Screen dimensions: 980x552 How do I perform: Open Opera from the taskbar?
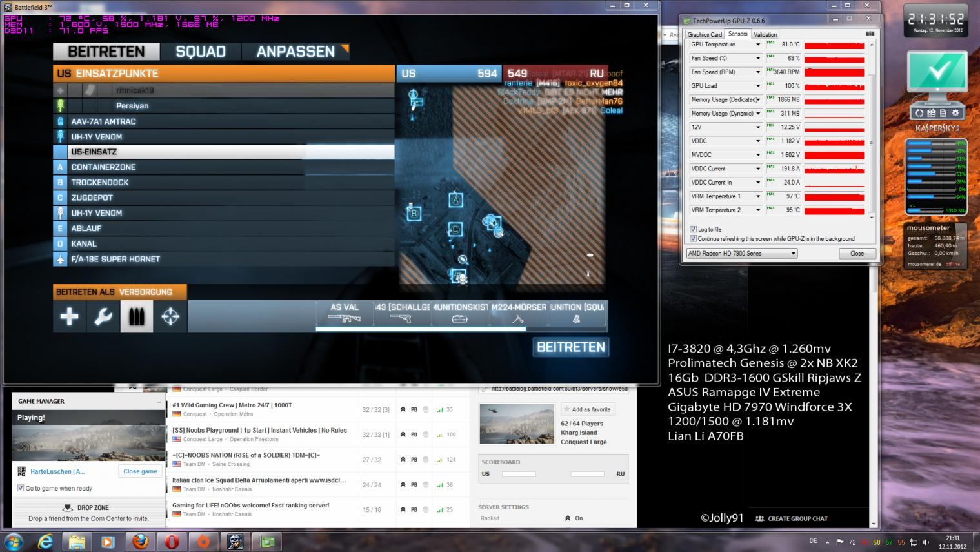(x=172, y=541)
